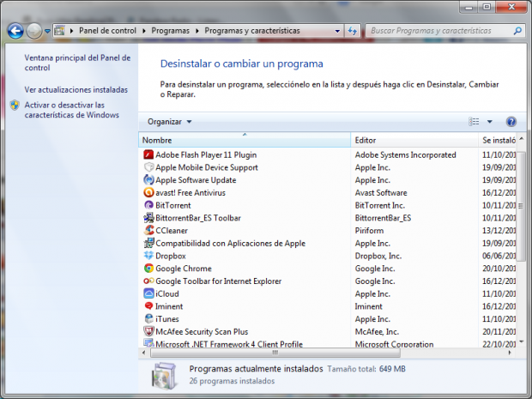Sort by the Nombre column header

tap(245, 140)
